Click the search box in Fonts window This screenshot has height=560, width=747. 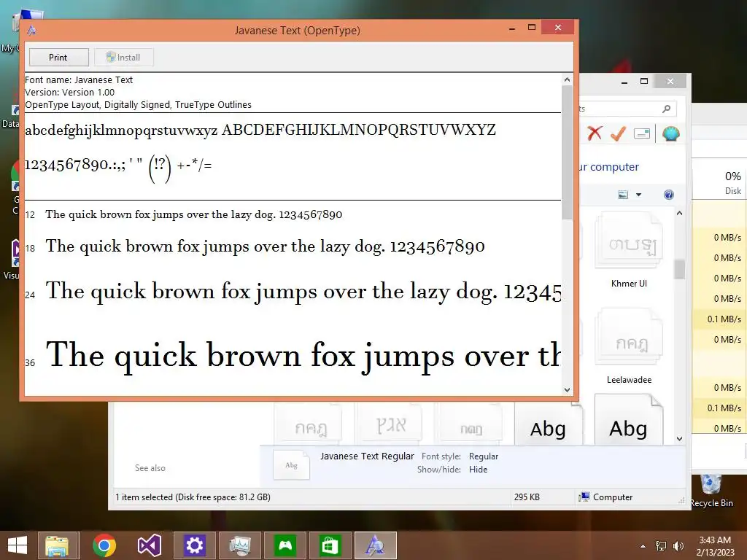(x=627, y=109)
